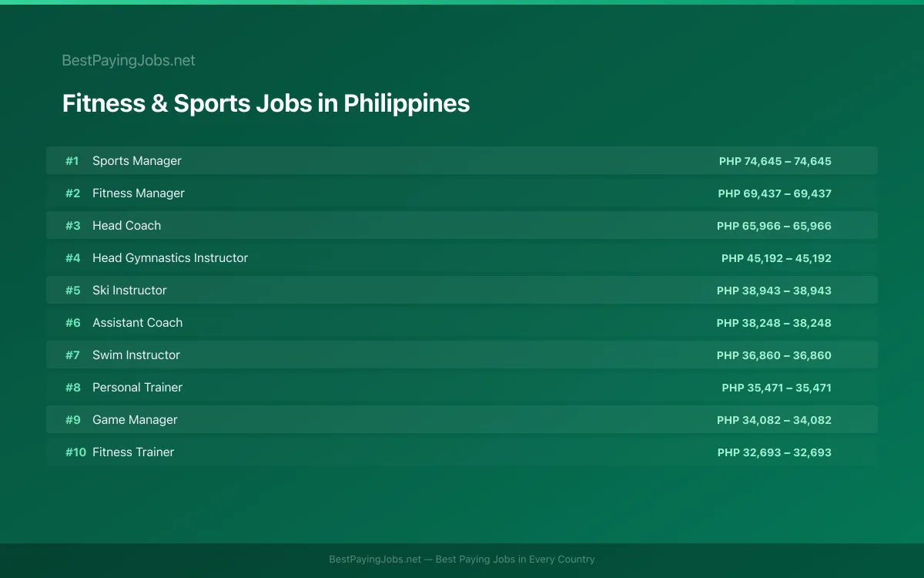Click the salary PHP 65,966 – 65,966
Viewport: 924px width, 578px height.
[x=774, y=226]
